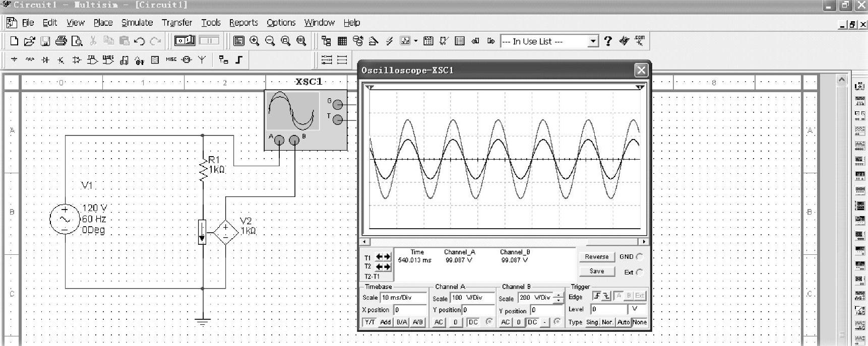Click the Print icon in toolbar
The image size is (868, 346).
[61, 41]
